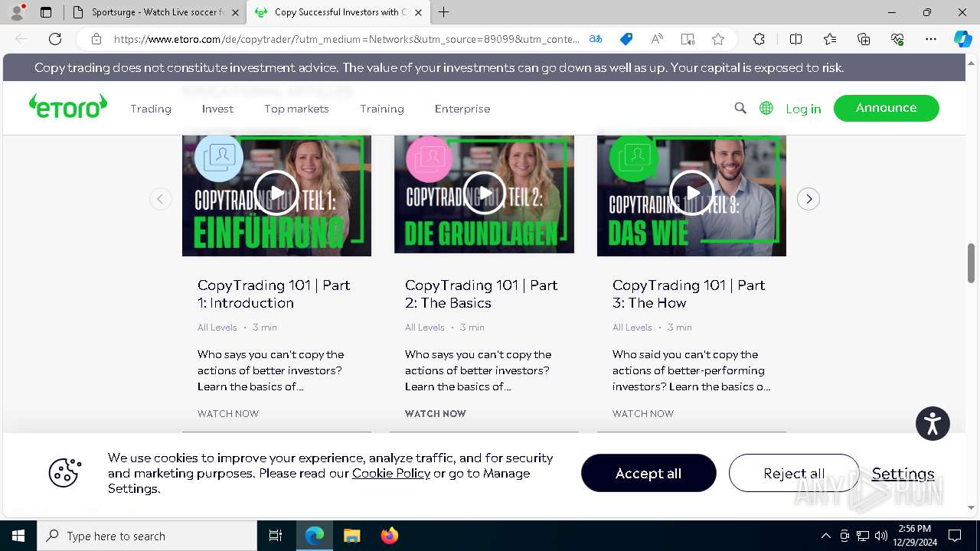The height and width of the screenshot is (551, 980).
Task: Open the browser settings and more menu
Action: pyautogui.click(x=931, y=39)
